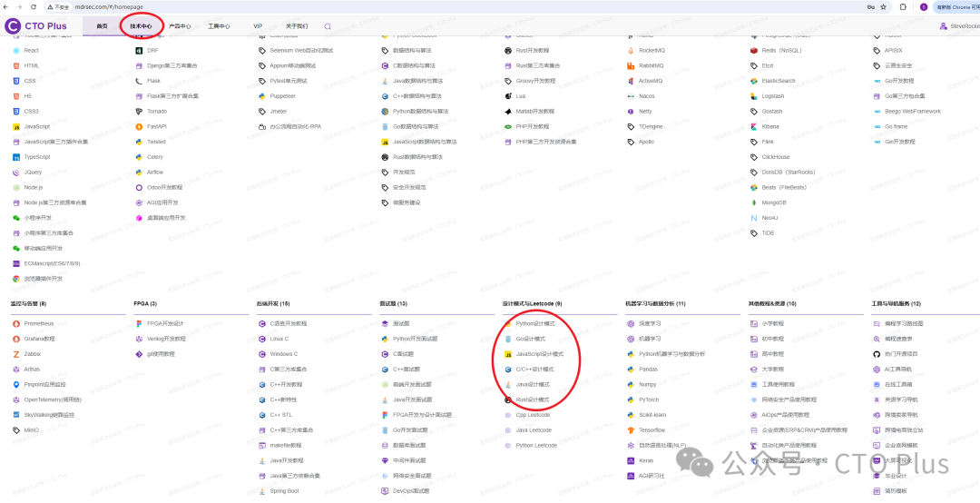Open the Spring Boot link
Viewport: 980px width, 503px height.
pos(284,491)
